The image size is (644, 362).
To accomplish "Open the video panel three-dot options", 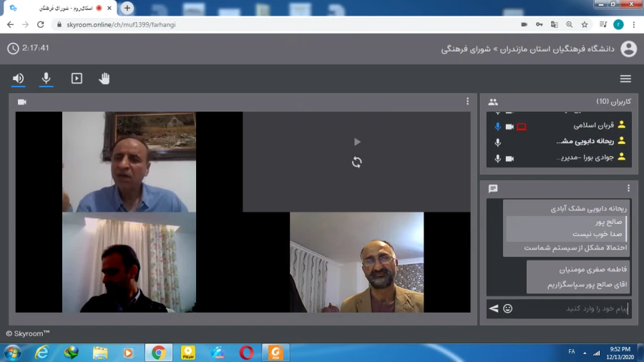I will (467, 102).
